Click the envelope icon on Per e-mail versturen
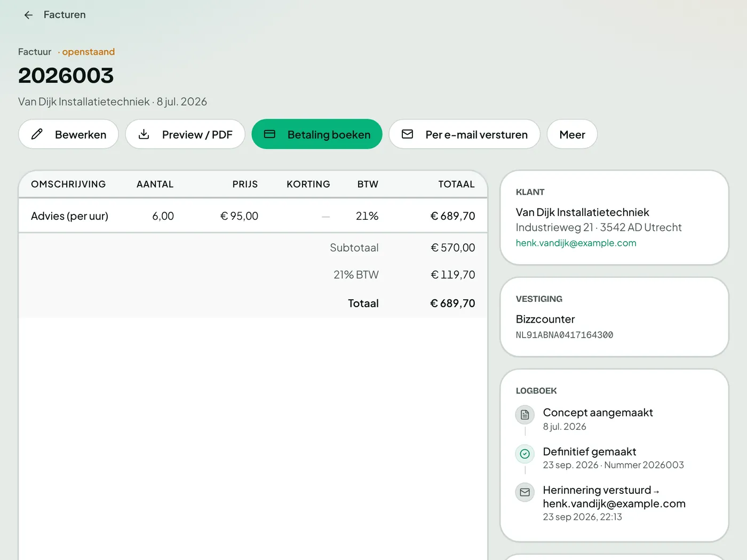 (407, 134)
